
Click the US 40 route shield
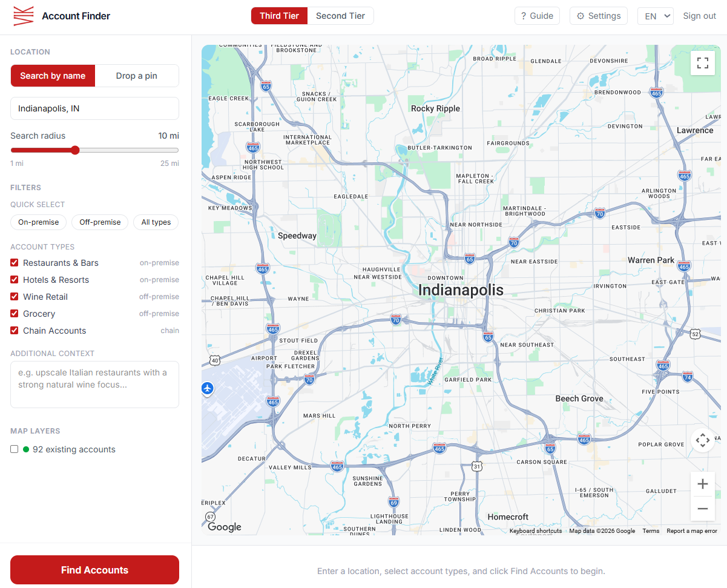click(215, 360)
